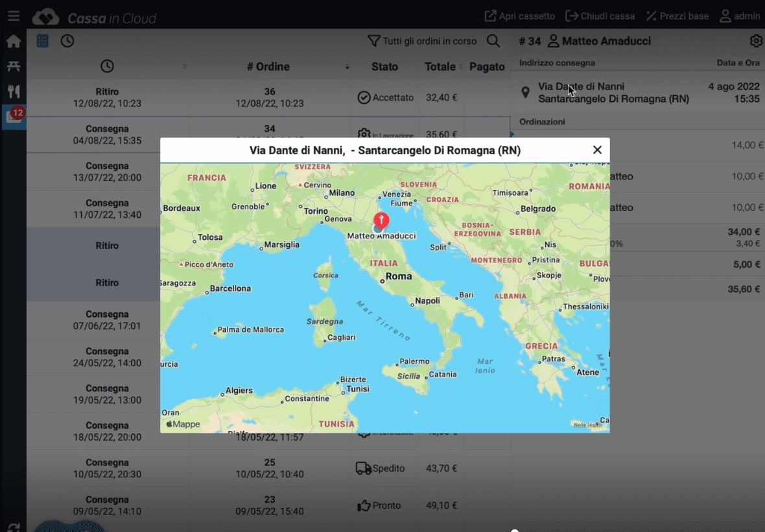The image size is (765, 532).
Task: Select the Consegna 11/07/22, 13:40 order
Action: click(107, 209)
